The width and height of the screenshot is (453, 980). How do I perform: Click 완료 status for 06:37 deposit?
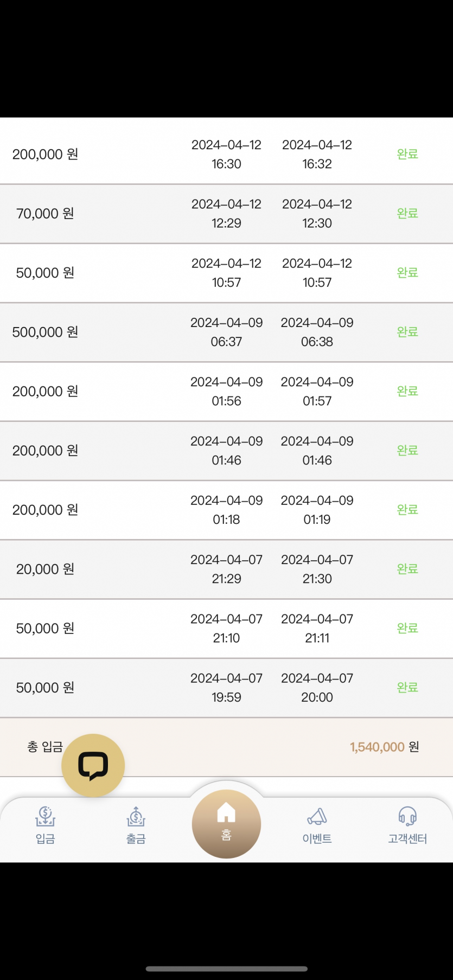pos(407,332)
